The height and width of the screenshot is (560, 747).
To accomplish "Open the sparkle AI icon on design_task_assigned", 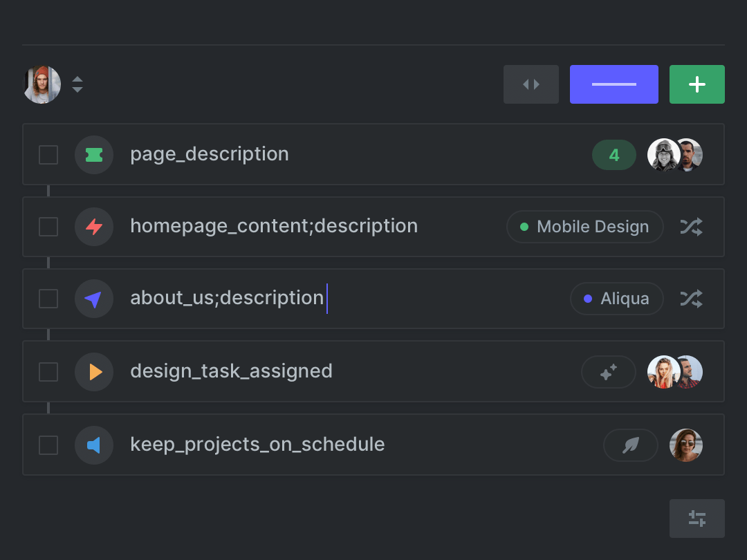I will (609, 371).
